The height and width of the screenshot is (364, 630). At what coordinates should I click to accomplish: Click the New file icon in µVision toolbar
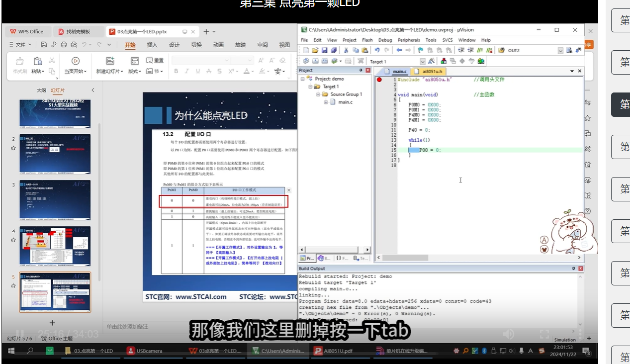[x=306, y=50]
